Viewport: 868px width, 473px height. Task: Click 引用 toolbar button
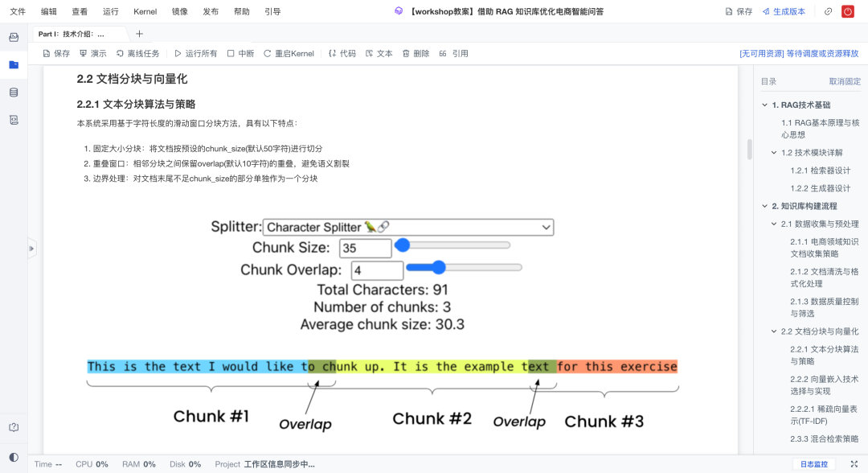454,54
